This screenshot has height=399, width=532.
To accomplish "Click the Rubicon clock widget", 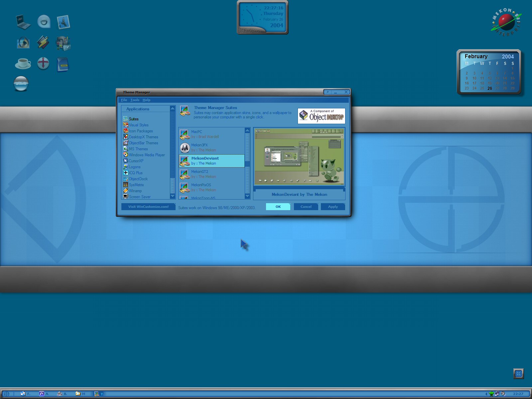I will pyautogui.click(x=263, y=17).
